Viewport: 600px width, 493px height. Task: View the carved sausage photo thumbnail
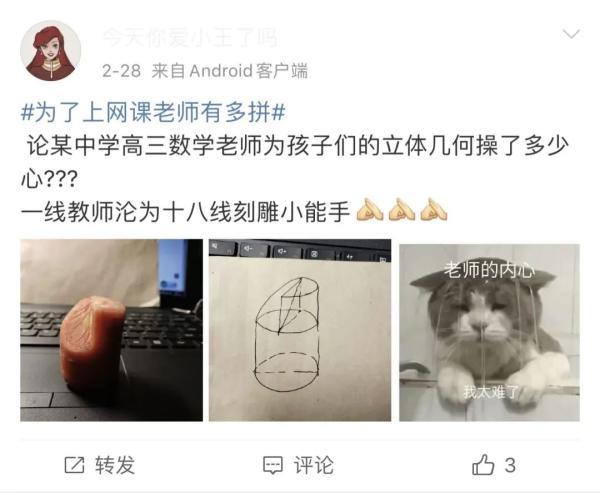tap(111, 330)
